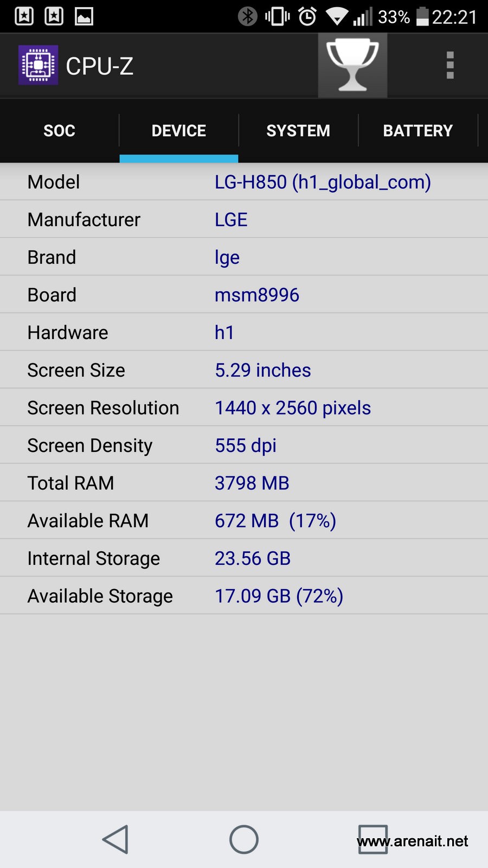Select the DEVICE tab
This screenshot has height=868, width=488.
[178, 131]
